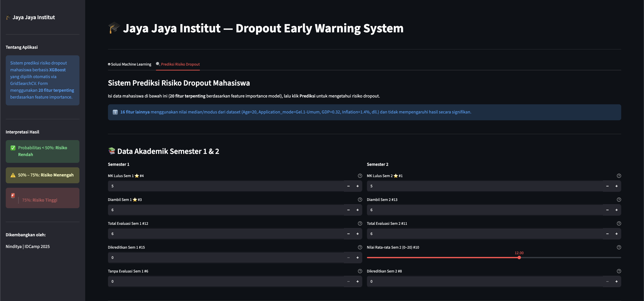The width and height of the screenshot is (644, 301).
Task: Click 'Ninditya | IDCamp 2025' credit text
Action: pos(28,247)
